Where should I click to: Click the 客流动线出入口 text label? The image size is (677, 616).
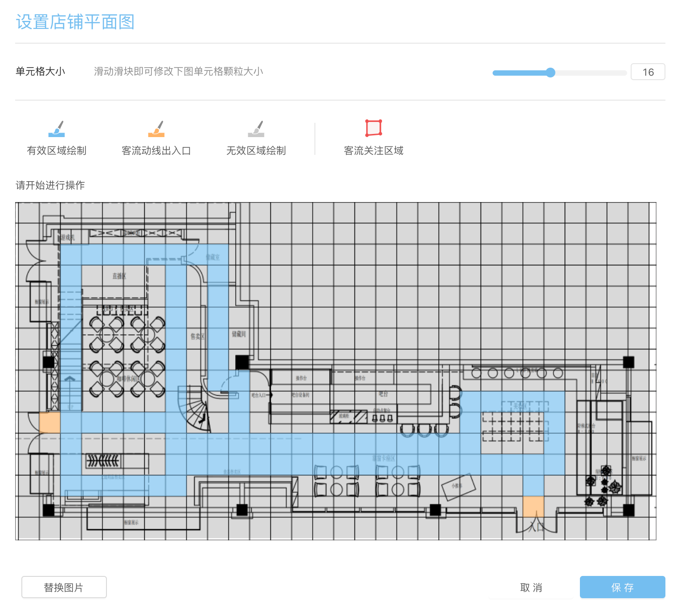point(156,151)
